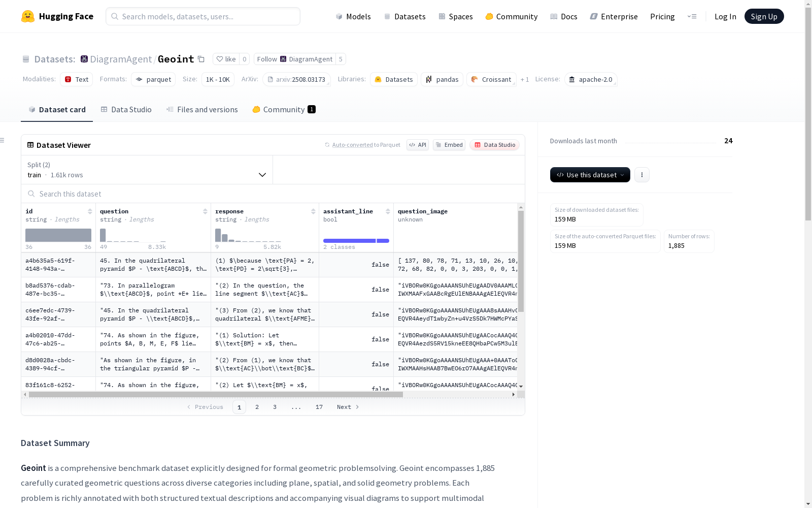812x508 pixels.
Task: Click the parquet format tag
Action: coord(153,79)
